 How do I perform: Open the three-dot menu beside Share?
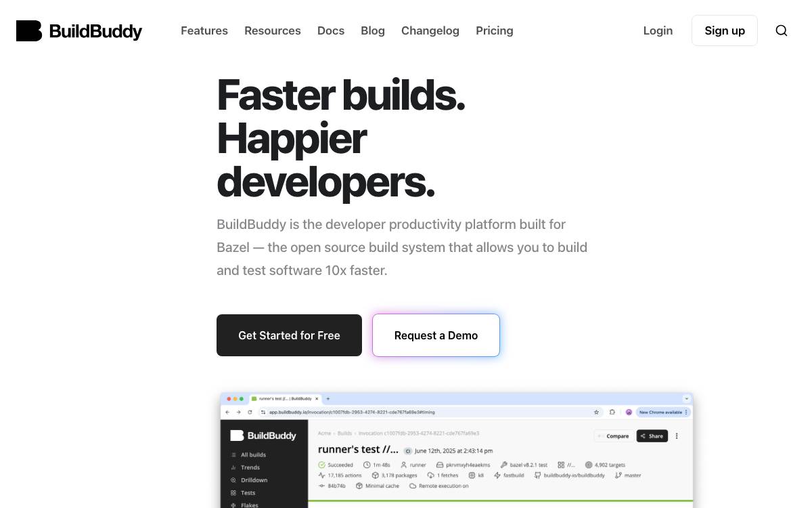[677, 436]
